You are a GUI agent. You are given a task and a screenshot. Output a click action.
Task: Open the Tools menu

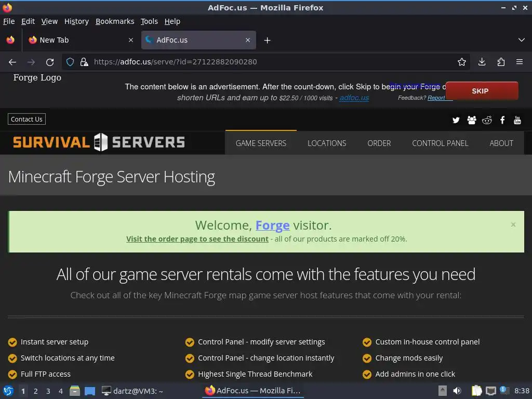point(149,21)
